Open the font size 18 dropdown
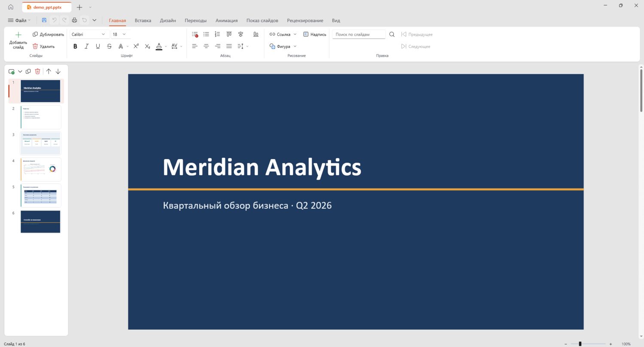 121,34
